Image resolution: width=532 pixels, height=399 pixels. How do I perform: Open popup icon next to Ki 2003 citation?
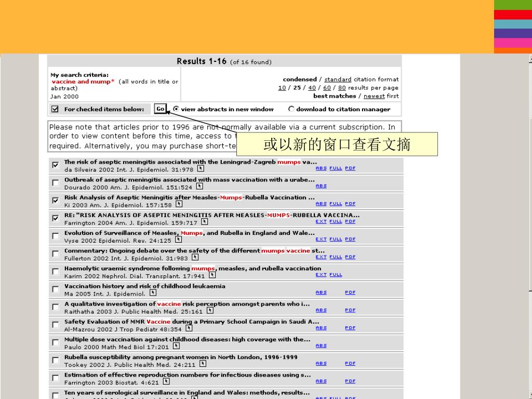[179, 204]
